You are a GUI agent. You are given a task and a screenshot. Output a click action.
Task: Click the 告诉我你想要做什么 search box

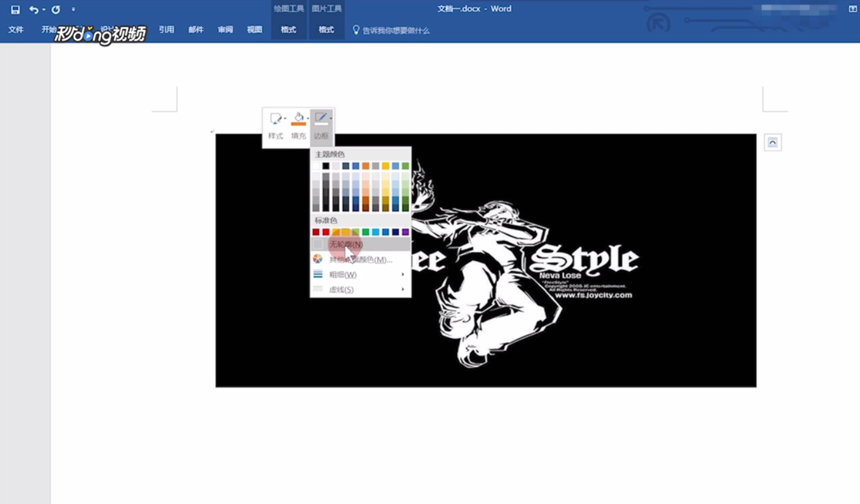tap(396, 30)
